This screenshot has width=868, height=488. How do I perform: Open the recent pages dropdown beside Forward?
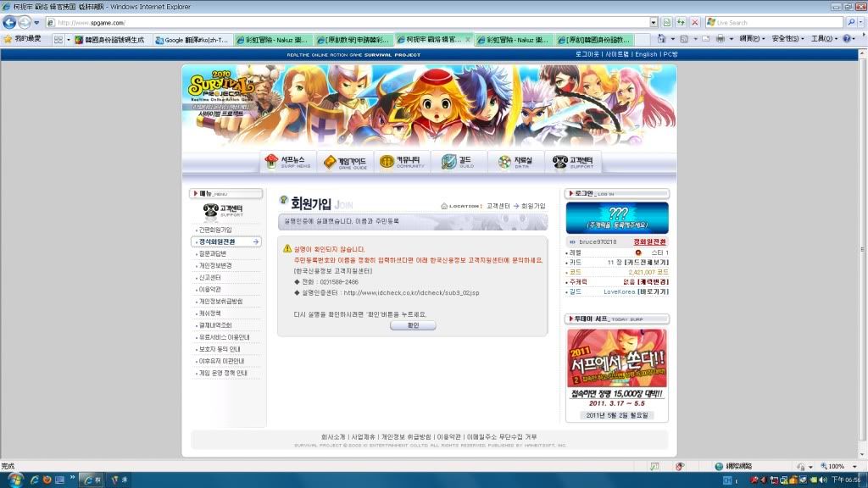(x=36, y=23)
